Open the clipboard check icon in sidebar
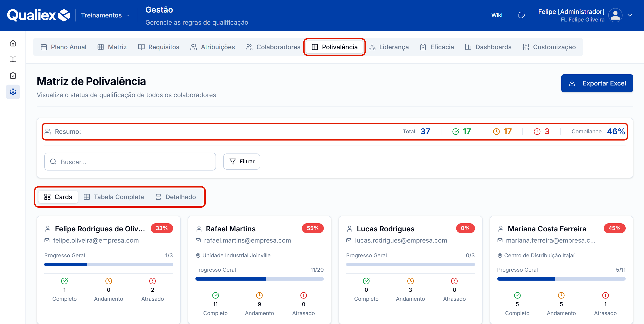 point(13,76)
